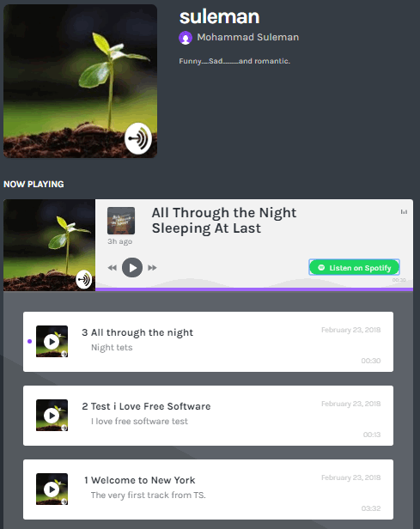Skip forward with fast-forward icon
The width and height of the screenshot is (420, 529).
pos(152,268)
